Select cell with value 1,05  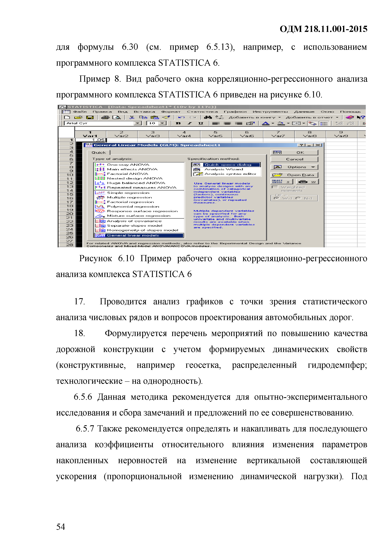(x=91, y=140)
